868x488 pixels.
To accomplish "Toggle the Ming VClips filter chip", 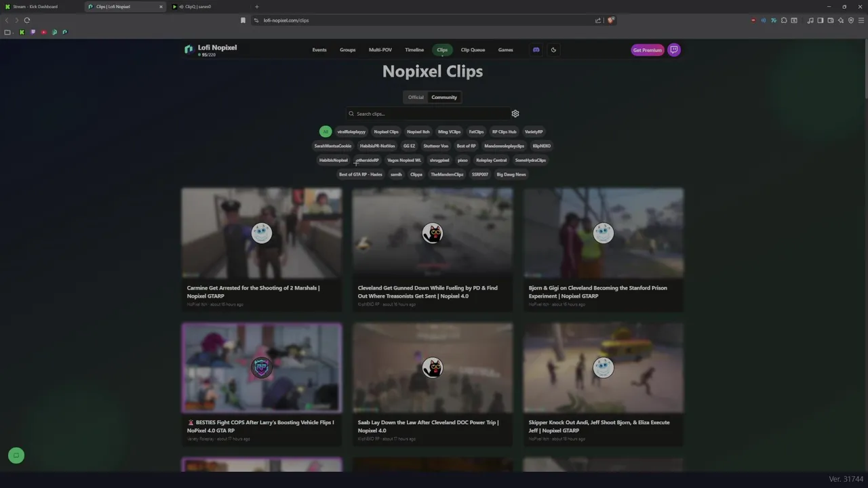I will pyautogui.click(x=449, y=131).
